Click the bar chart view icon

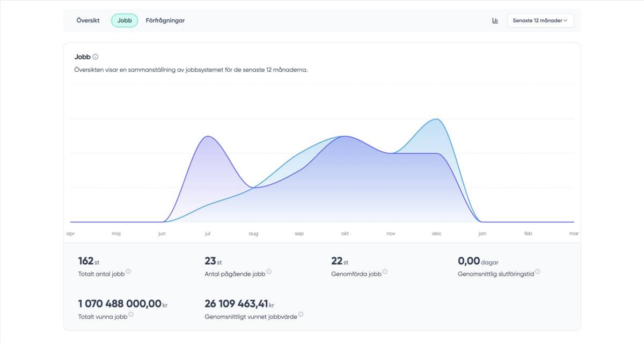pos(495,21)
